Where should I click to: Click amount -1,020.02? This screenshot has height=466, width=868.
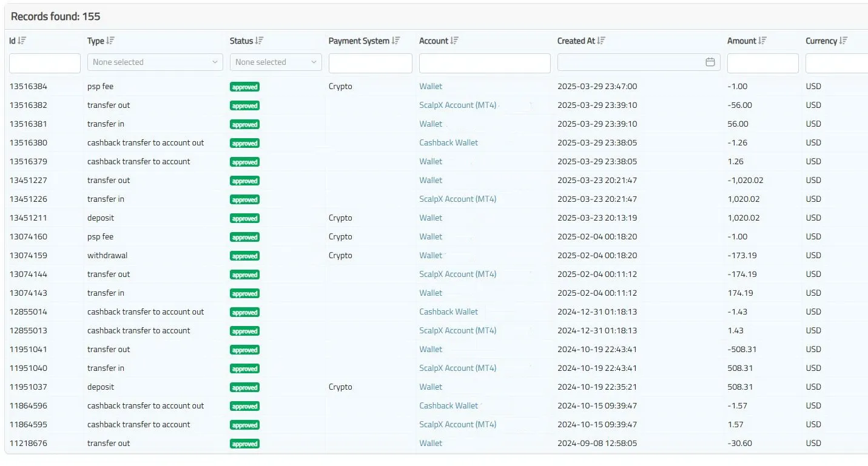[745, 180]
